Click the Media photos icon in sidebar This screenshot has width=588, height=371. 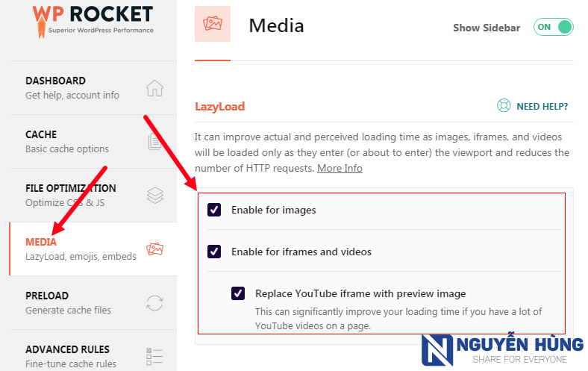155,249
